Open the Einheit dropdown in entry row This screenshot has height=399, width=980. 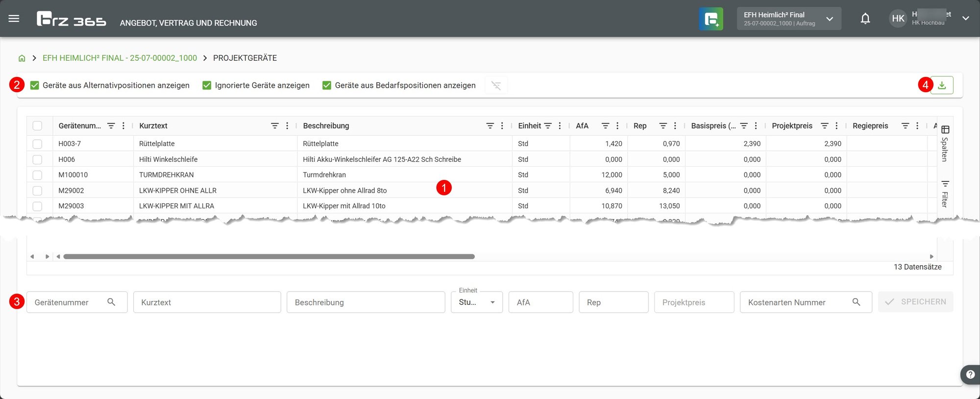[x=477, y=302]
